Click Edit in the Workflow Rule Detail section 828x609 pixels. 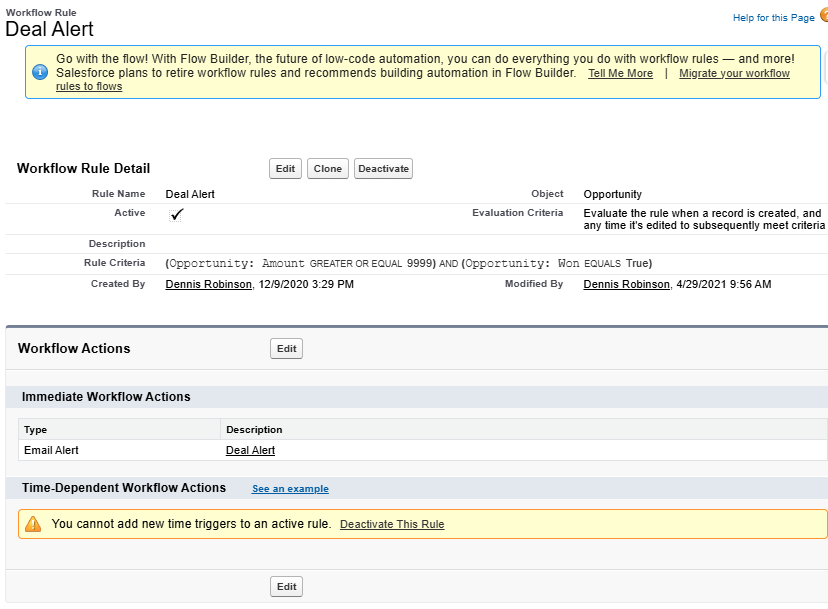(285, 168)
